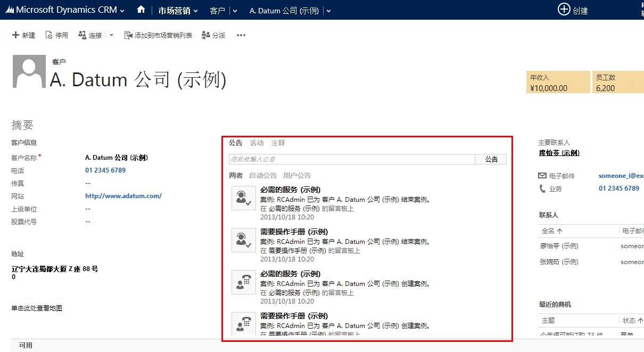The width and height of the screenshot is (644, 352).
Task: Open first 需要操作手册 (示例) post title
Action: point(294,232)
